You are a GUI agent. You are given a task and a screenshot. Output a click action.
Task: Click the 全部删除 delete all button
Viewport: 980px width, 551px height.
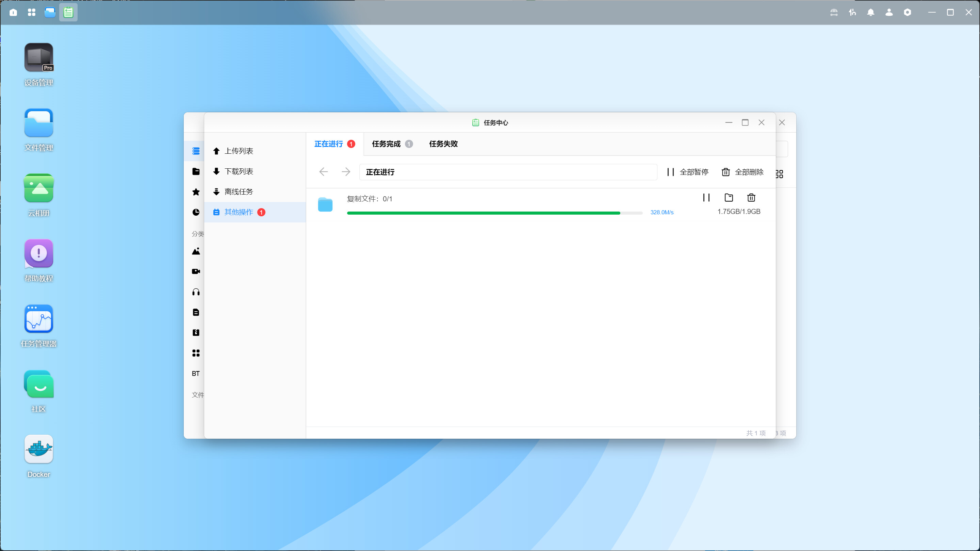tap(742, 172)
